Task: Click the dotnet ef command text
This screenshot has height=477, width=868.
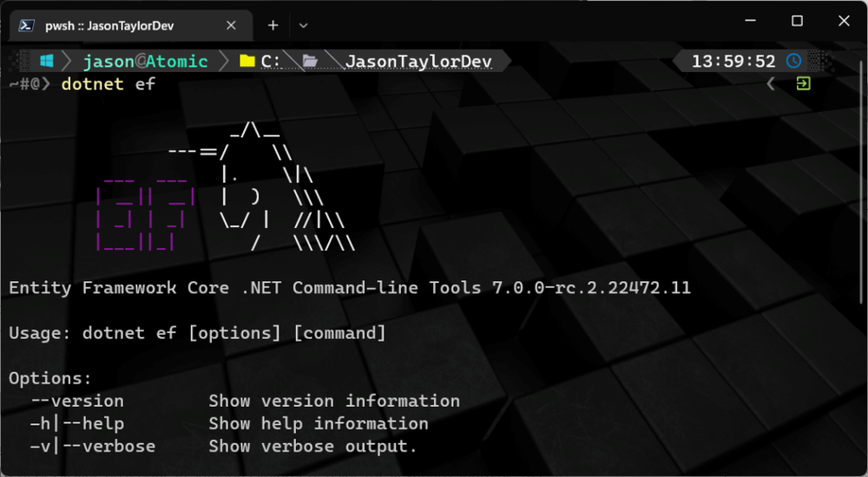Action: point(108,84)
